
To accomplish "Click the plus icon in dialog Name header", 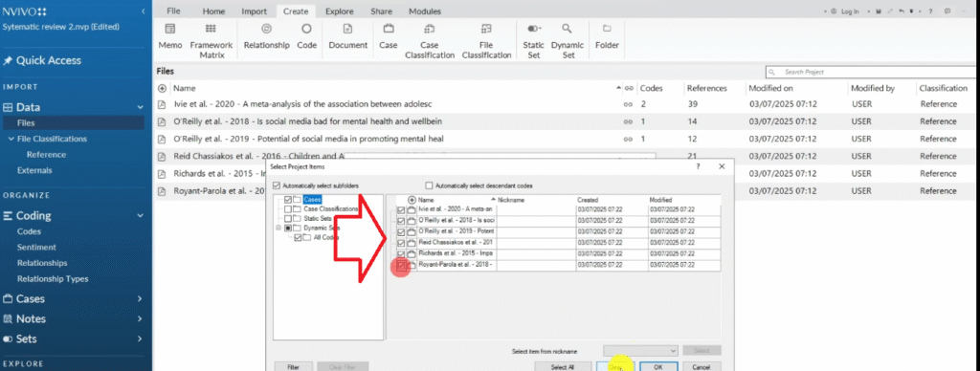I will (x=412, y=200).
